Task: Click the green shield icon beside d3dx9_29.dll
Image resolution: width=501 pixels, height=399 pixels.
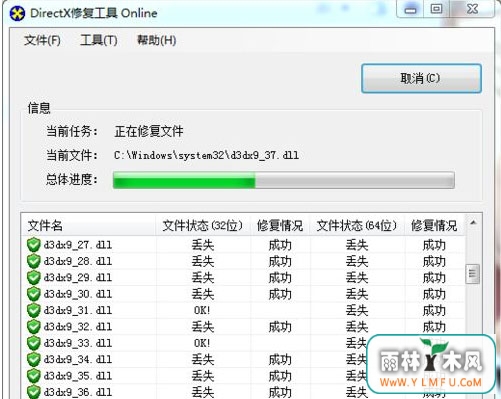Action: tap(34, 278)
